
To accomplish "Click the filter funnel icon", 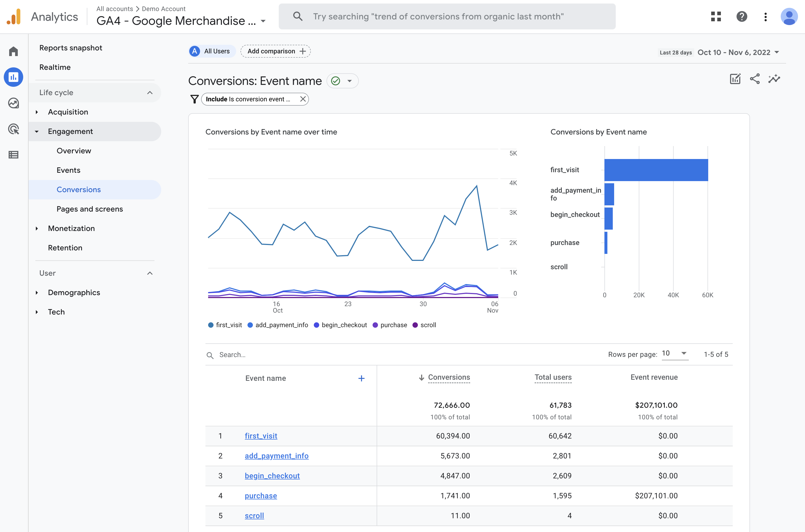I will click(194, 99).
